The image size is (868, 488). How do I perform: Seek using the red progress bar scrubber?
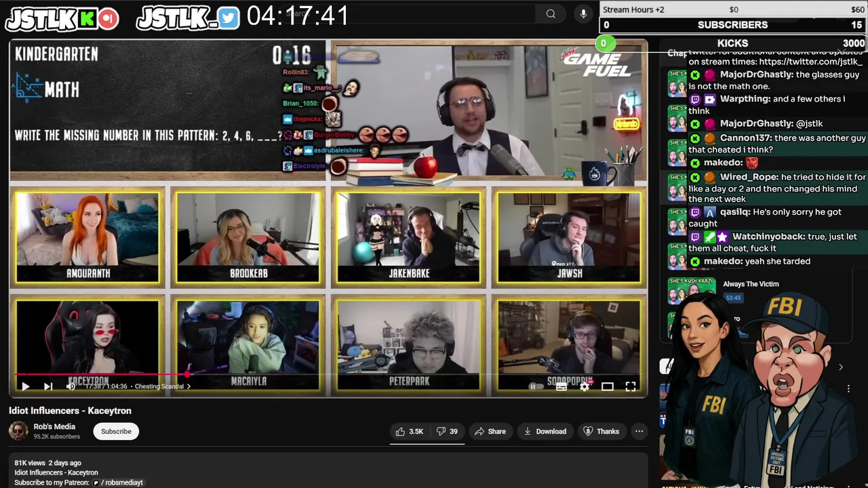tap(188, 373)
